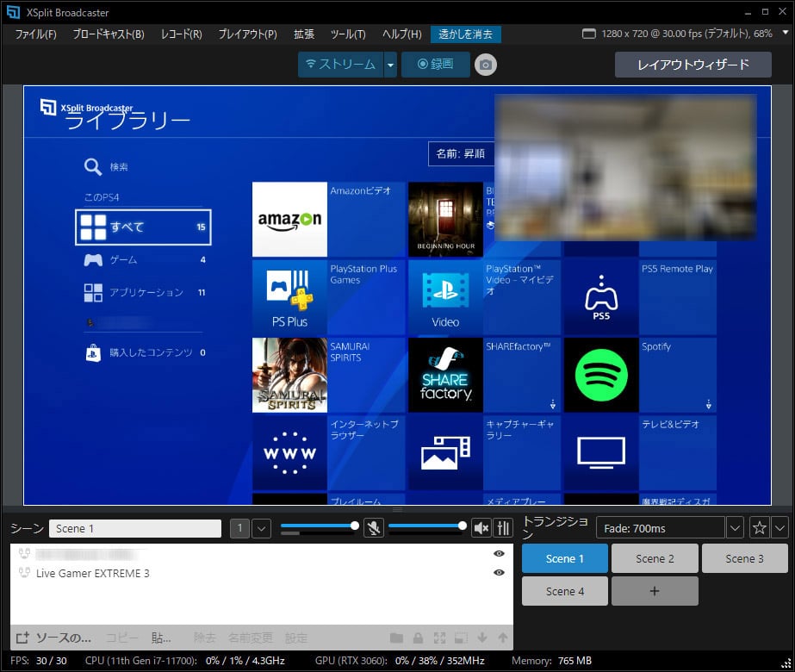Click the Amazon video tile in the preview
This screenshot has width=795, height=672.
click(289, 219)
